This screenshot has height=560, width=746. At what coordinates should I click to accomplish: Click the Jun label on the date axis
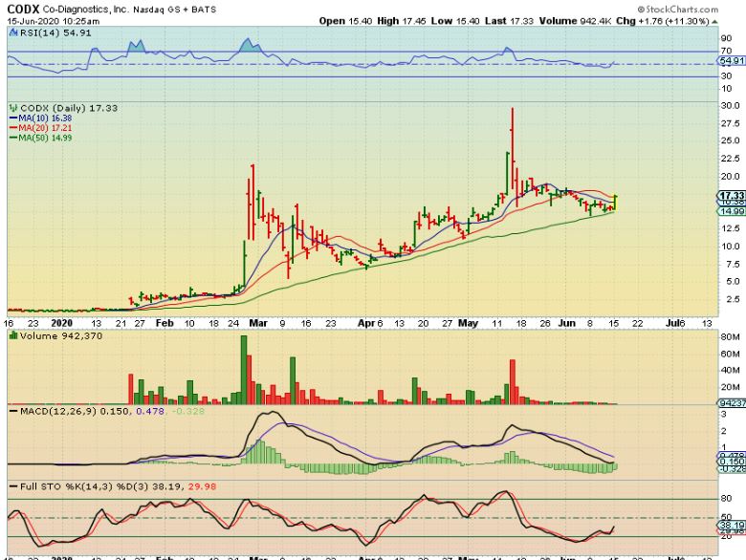point(566,323)
